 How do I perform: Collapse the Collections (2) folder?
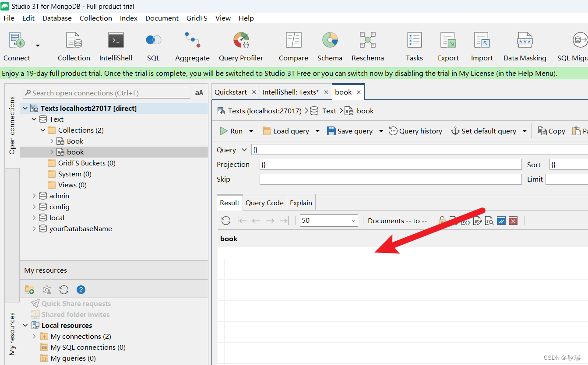coord(43,130)
